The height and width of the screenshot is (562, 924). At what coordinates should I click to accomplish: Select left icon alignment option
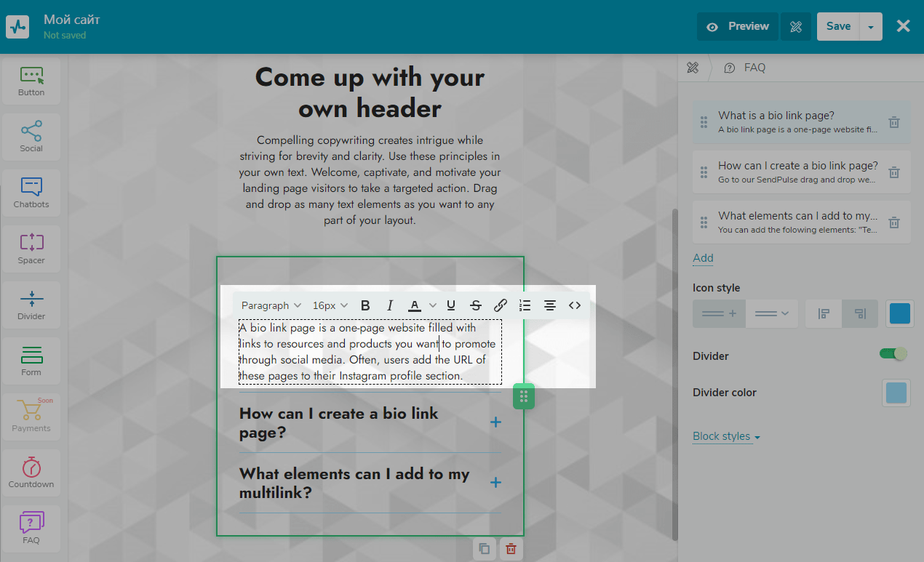click(x=824, y=313)
